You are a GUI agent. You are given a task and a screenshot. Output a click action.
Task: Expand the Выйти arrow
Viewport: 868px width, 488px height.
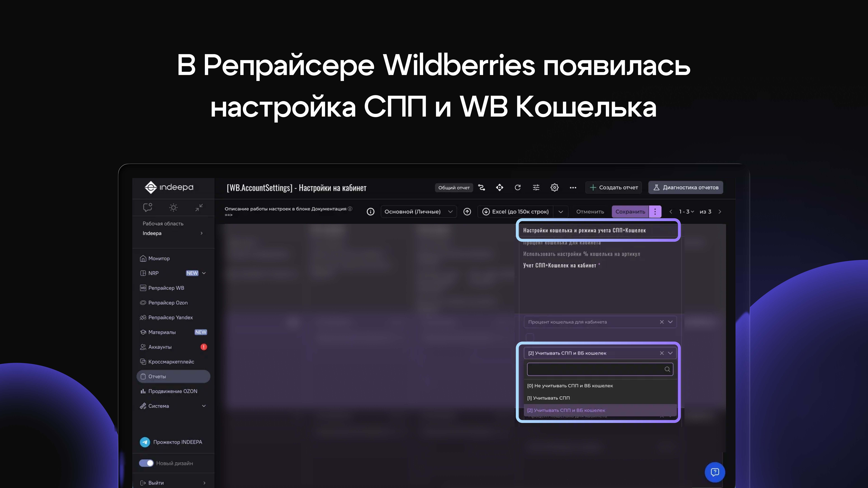pyautogui.click(x=204, y=483)
